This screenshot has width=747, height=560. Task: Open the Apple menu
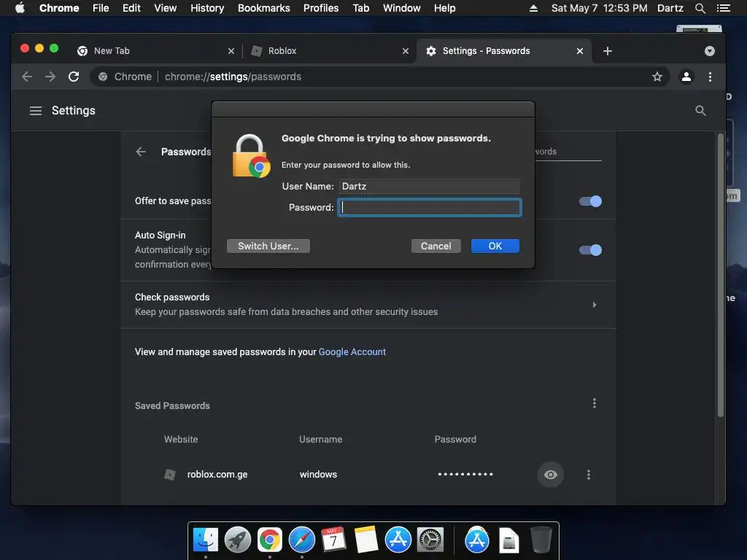[20, 8]
